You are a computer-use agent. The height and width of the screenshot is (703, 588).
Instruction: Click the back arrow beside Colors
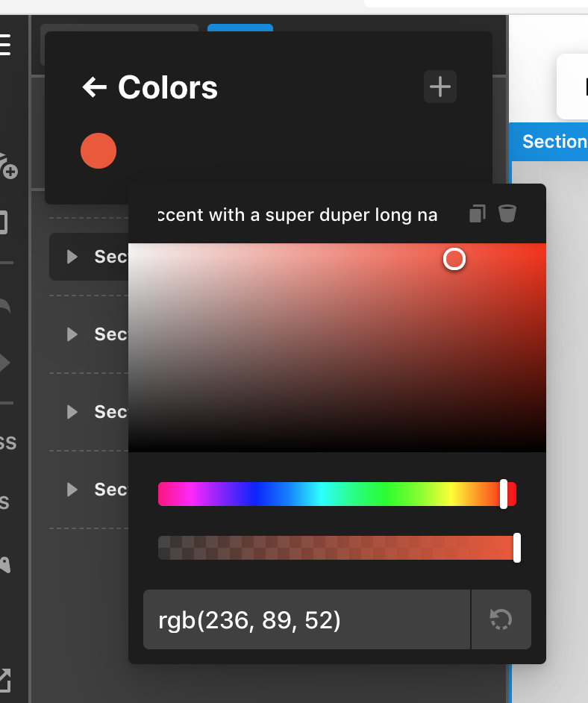point(94,88)
